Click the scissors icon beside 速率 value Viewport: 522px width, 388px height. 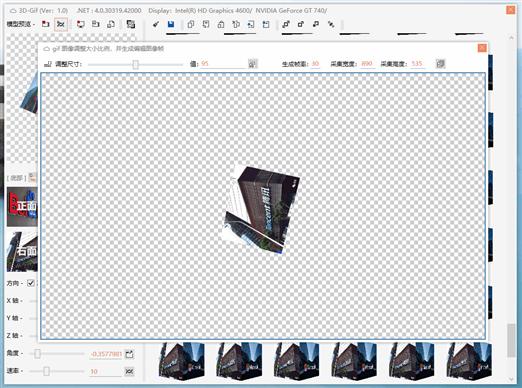pos(129,371)
